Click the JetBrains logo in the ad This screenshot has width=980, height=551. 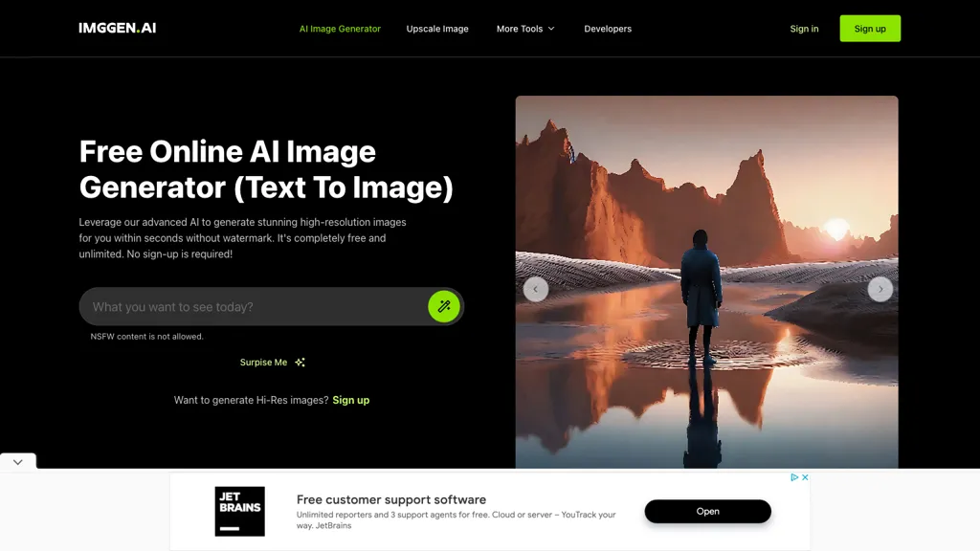[239, 511]
